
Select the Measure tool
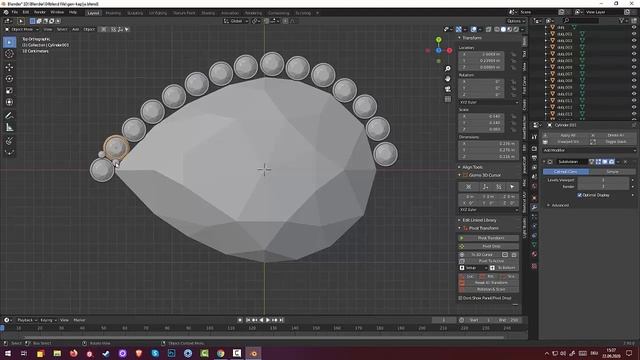(9, 128)
